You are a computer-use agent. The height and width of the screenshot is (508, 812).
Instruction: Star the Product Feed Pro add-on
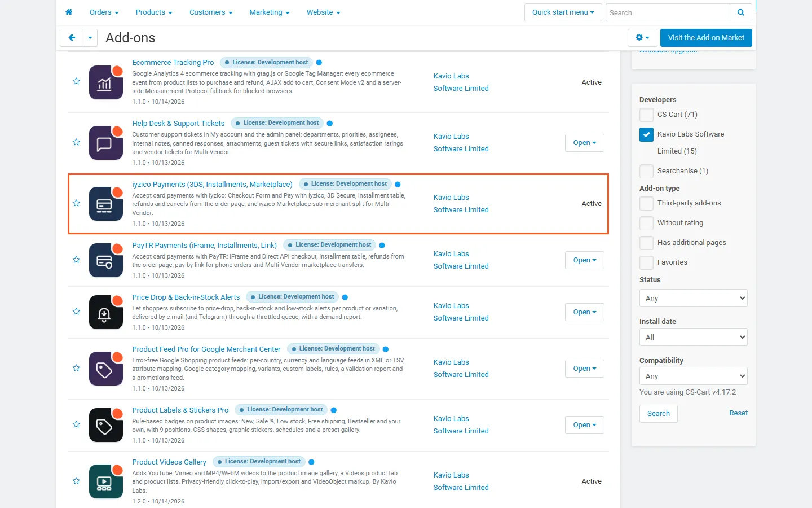(76, 368)
